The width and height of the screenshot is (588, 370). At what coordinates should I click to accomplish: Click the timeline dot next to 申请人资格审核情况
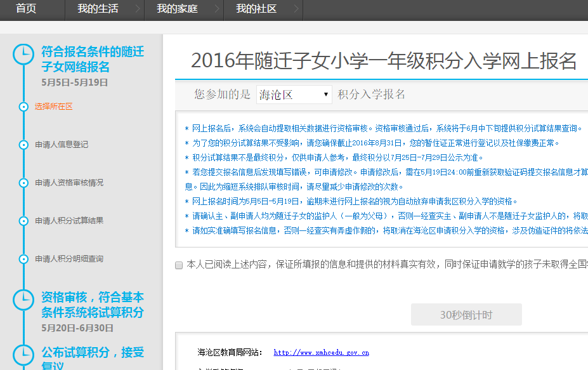click(23, 183)
